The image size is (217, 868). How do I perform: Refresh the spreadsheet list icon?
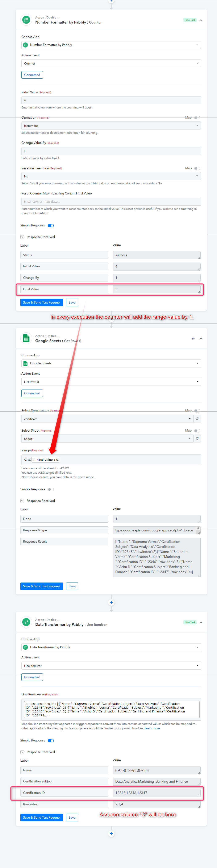pos(197,419)
